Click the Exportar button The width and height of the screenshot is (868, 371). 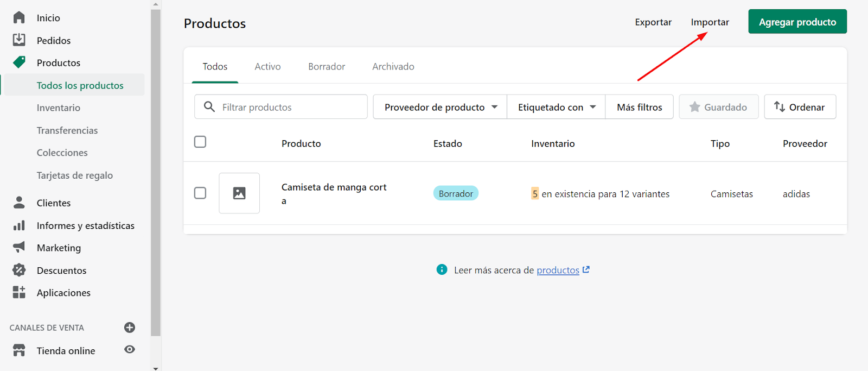pyautogui.click(x=653, y=22)
